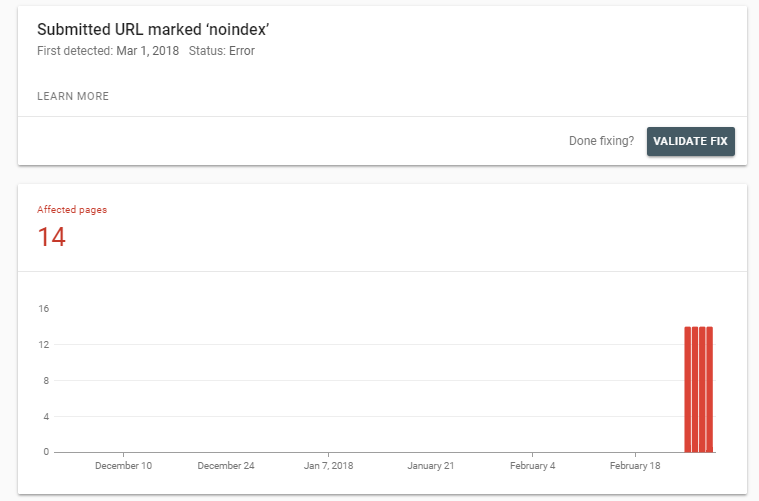This screenshot has height=501, width=759.
Task: Open the LEARN MORE link
Action: [x=73, y=97]
